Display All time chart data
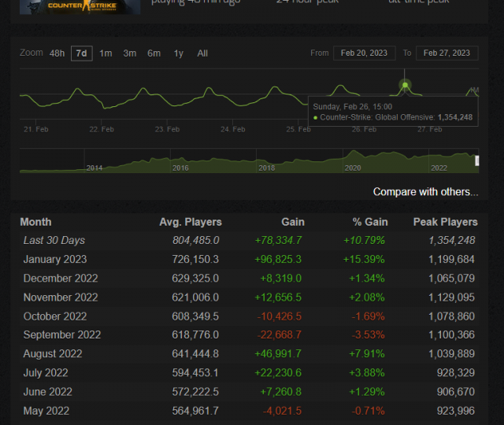The width and height of the screenshot is (504, 425). coord(202,54)
